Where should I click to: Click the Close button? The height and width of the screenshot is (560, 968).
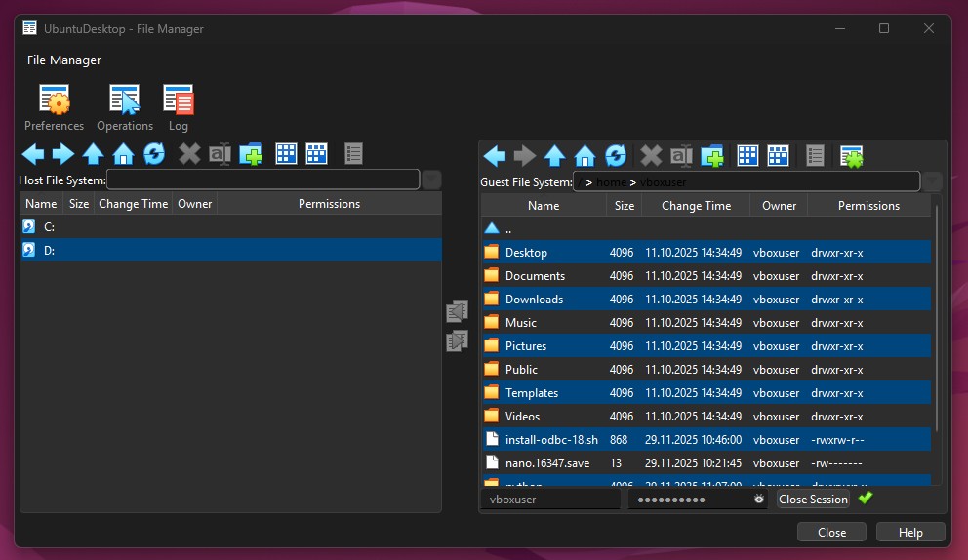pos(831,533)
